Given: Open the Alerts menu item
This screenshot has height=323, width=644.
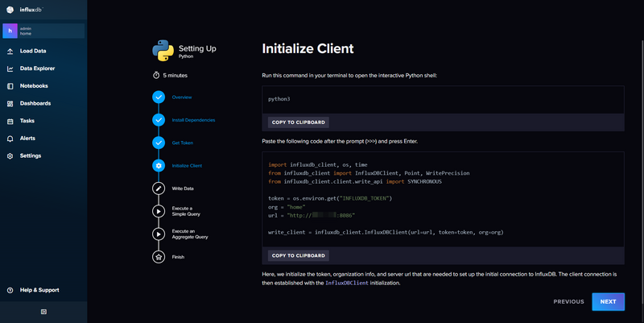Looking at the screenshot, I should click(x=27, y=139).
